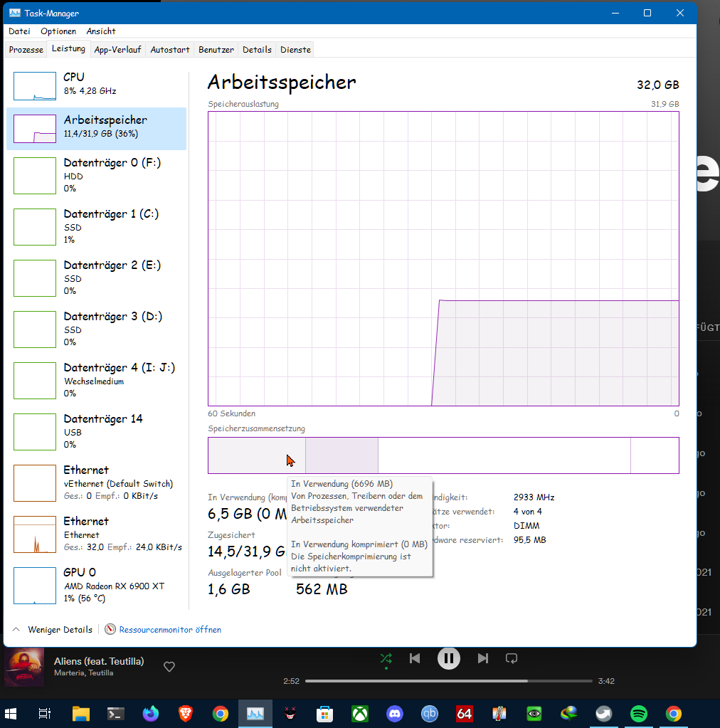Select vEthernet (Default Switch) adapter
The image size is (720, 728).
(x=97, y=483)
